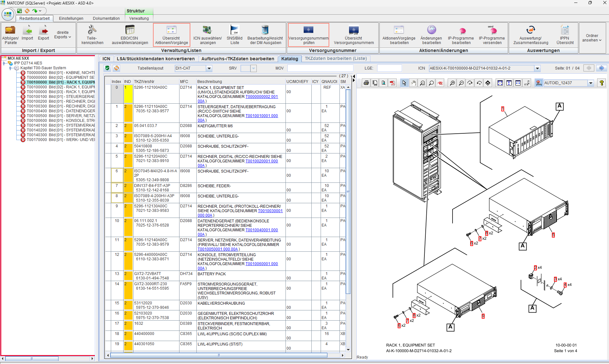
Task: Open the Einstellungen ribbon tab
Action: pyautogui.click(x=71, y=18)
